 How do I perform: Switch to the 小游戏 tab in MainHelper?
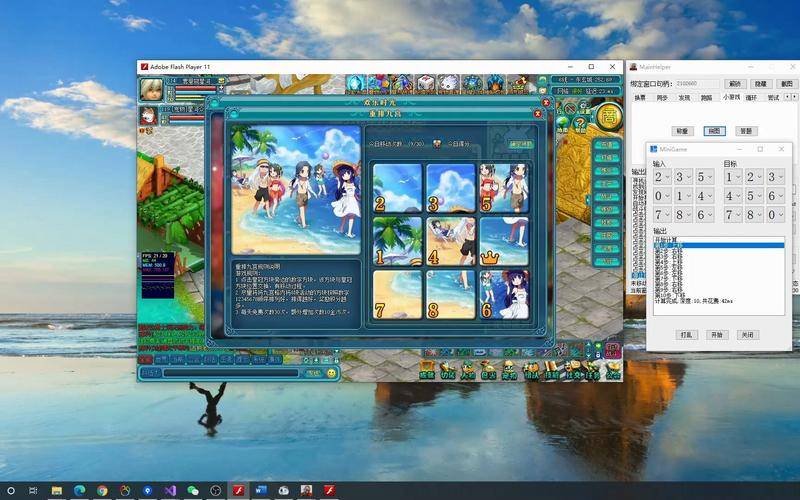[730, 98]
